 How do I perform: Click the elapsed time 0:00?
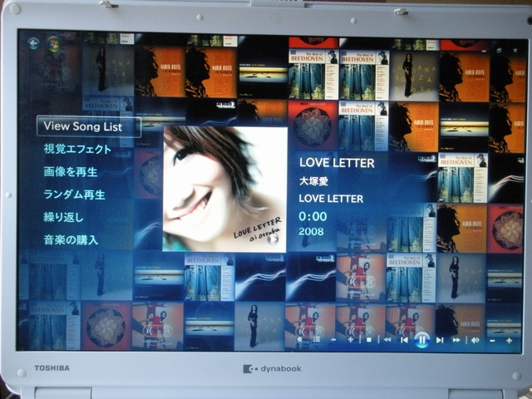pos(313,216)
